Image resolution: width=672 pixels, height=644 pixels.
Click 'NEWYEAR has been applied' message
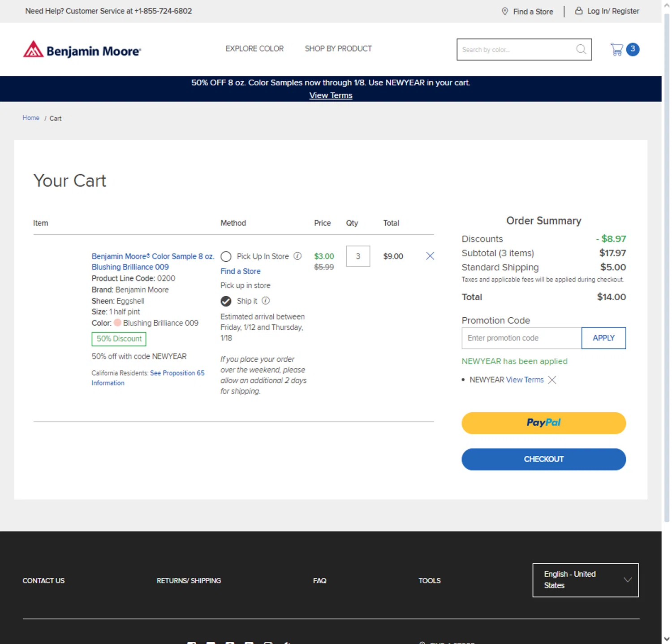pos(514,361)
